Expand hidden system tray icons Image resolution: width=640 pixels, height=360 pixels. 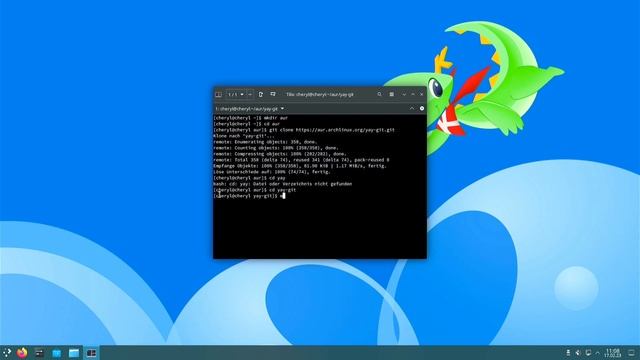(598, 353)
